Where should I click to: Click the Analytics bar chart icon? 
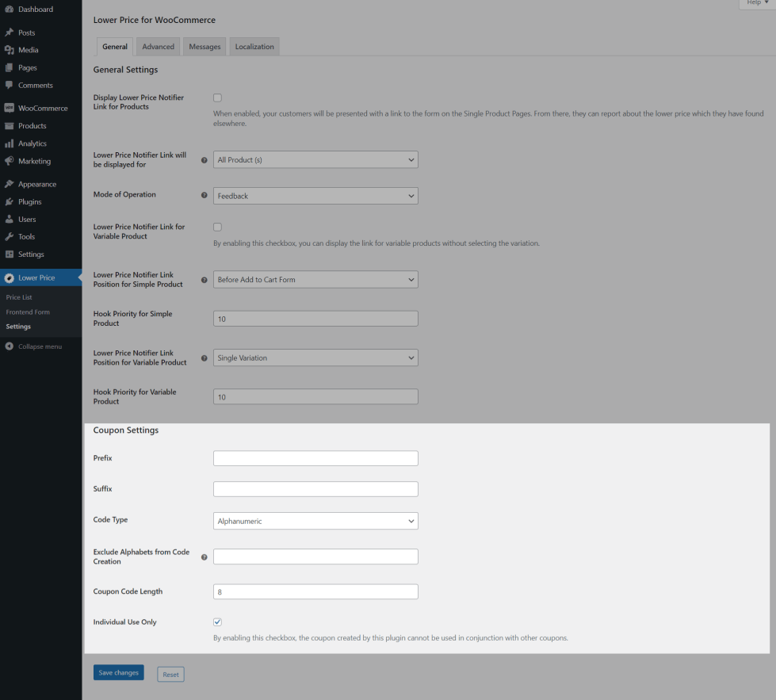(x=9, y=143)
